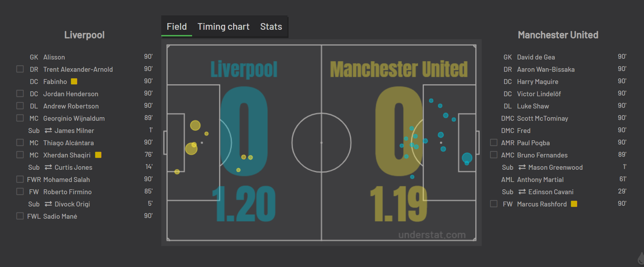The height and width of the screenshot is (267, 644).
Task: Switch to the Timing chart tab
Action: tap(223, 27)
